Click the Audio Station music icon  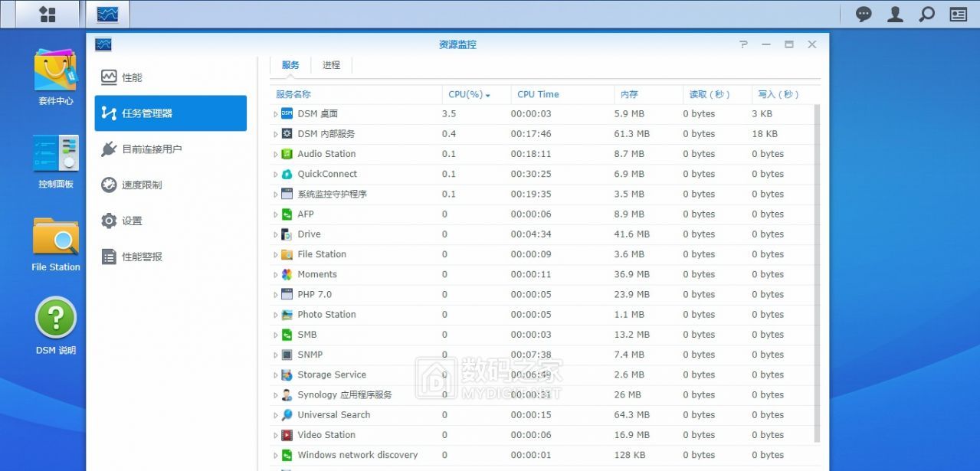pos(287,154)
